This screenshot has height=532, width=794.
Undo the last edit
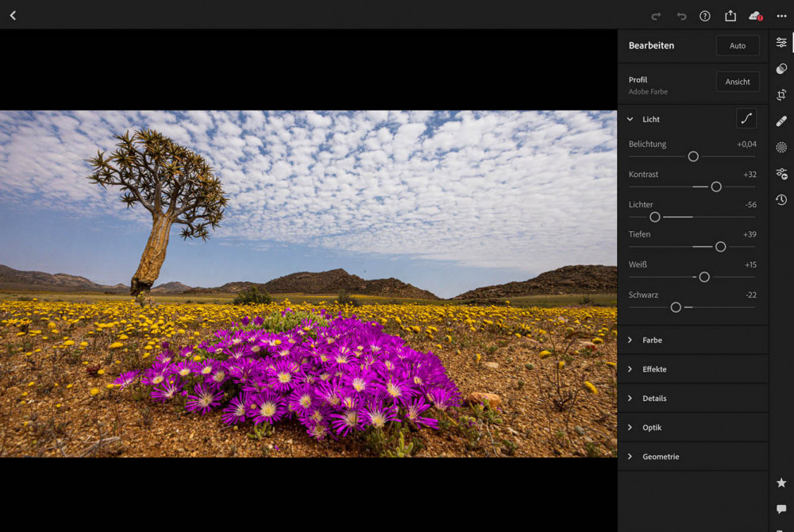point(681,16)
